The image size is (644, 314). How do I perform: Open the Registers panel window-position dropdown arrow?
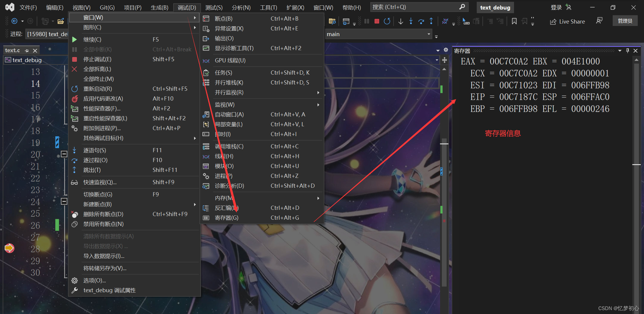tap(620, 51)
